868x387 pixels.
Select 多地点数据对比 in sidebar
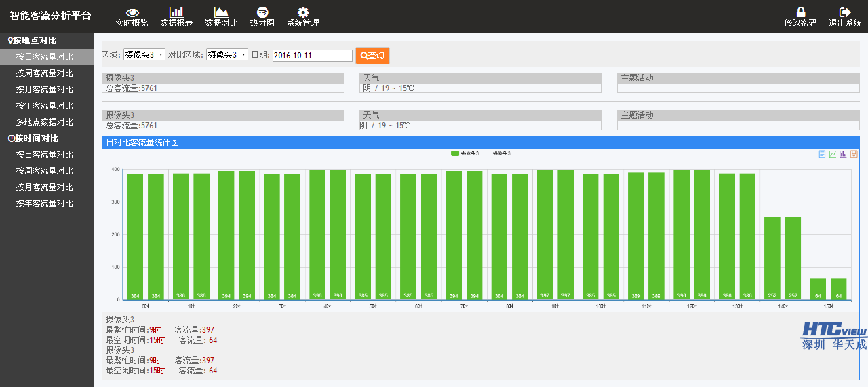pyautogui.click(x=45, y=122)
